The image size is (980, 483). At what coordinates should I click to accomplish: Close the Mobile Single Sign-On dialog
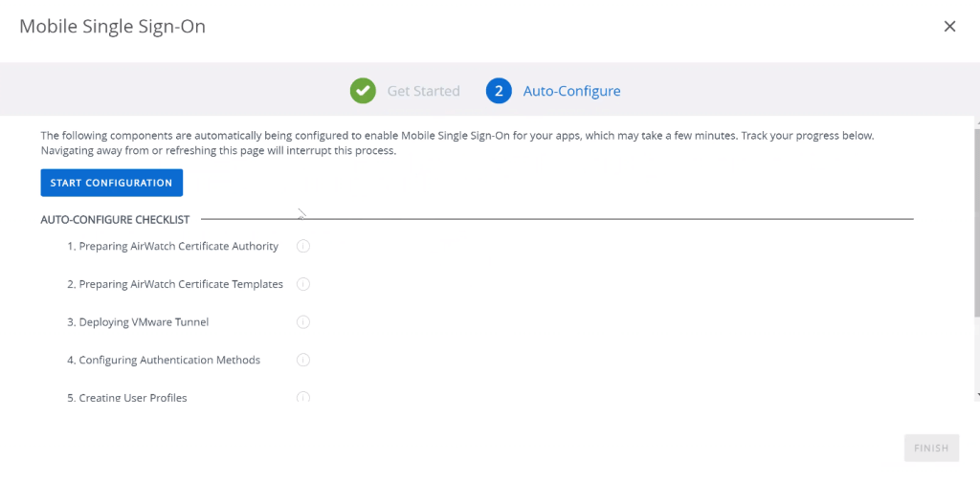point(949,27)
